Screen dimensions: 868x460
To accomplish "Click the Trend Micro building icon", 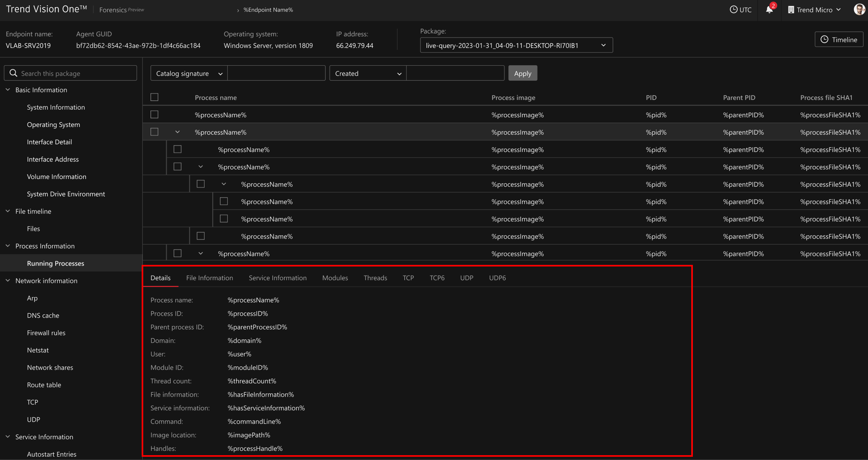I will (x=790, y=10).
